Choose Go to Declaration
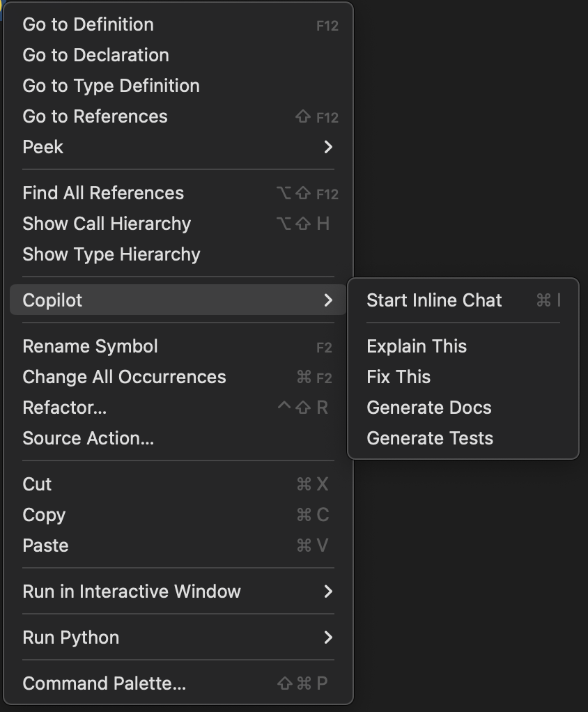Image resolution: width=588 pixels, height=712 pixels. click(95, 55)
